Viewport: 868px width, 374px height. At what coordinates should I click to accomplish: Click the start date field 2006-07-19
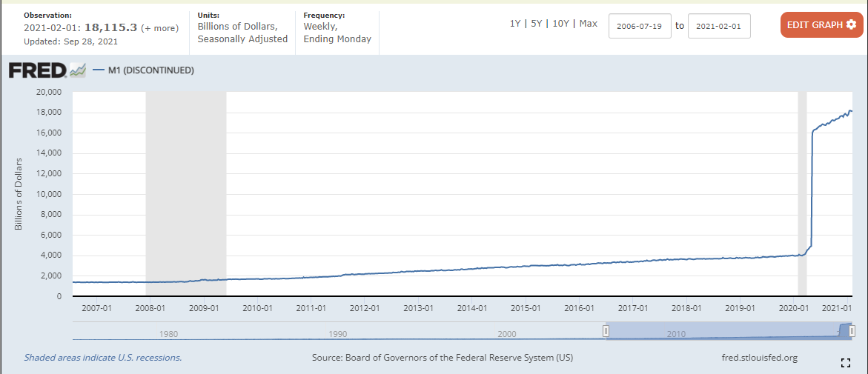(640, 26)
